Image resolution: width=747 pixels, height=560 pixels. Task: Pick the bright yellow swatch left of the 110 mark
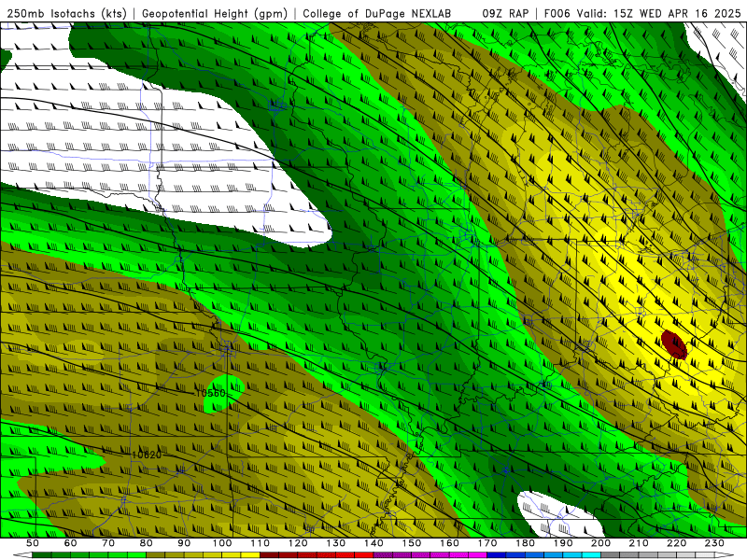coord(250,554)
